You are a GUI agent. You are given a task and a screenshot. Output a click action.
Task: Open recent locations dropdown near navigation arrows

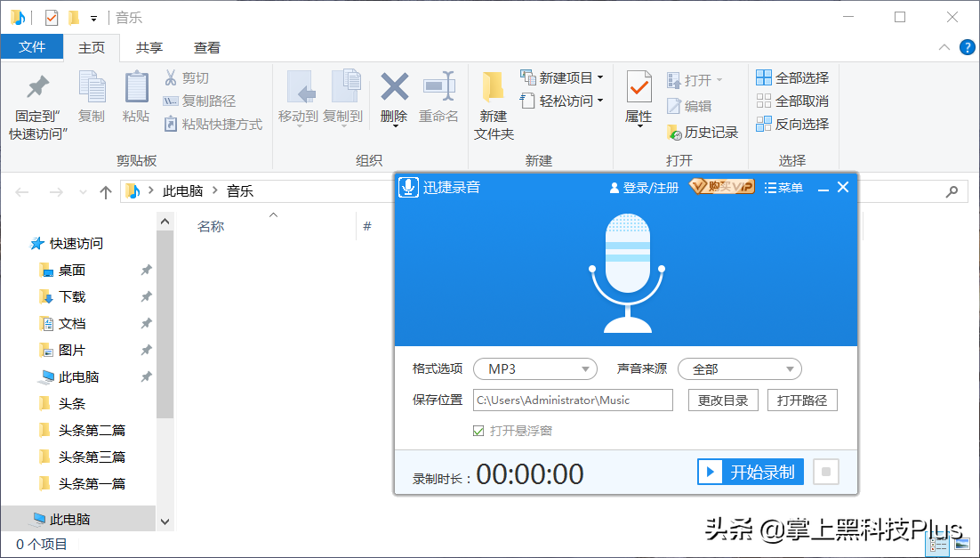click(83, 192)
